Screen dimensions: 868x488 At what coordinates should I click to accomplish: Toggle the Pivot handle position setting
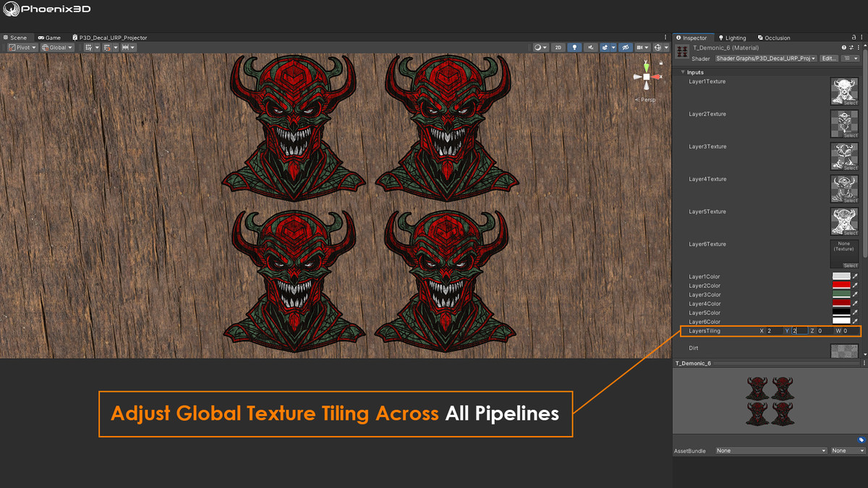point(22,47)
